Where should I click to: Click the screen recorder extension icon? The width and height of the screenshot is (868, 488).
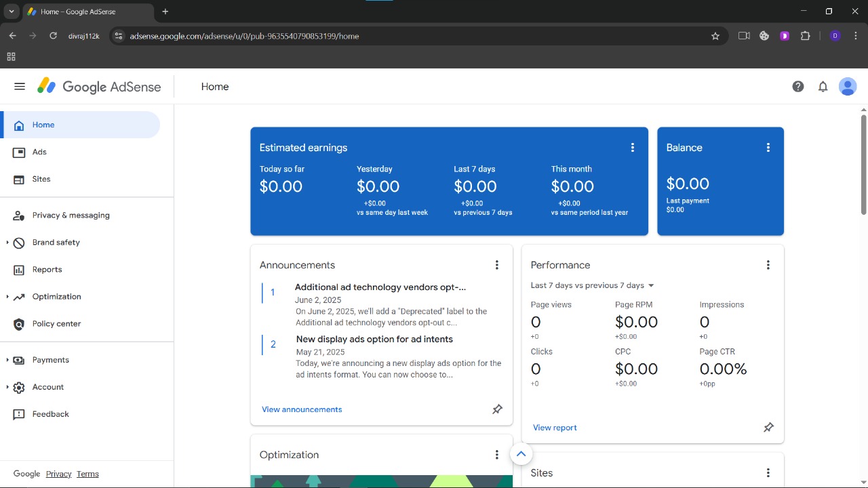744,36
